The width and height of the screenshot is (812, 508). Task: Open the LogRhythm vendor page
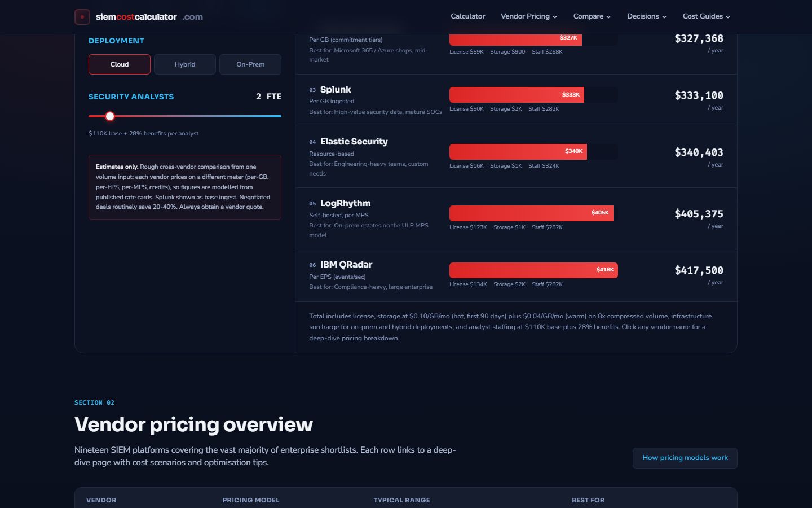[346, 203]
